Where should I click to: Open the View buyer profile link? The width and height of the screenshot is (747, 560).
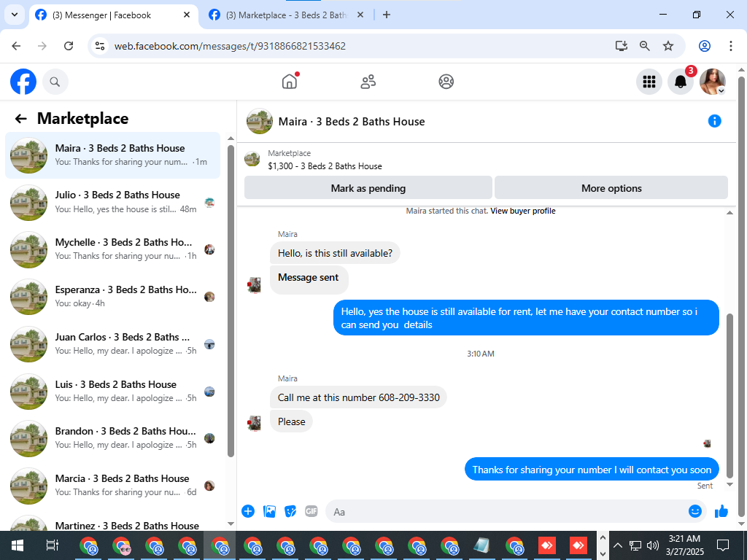tap(522, 211)
